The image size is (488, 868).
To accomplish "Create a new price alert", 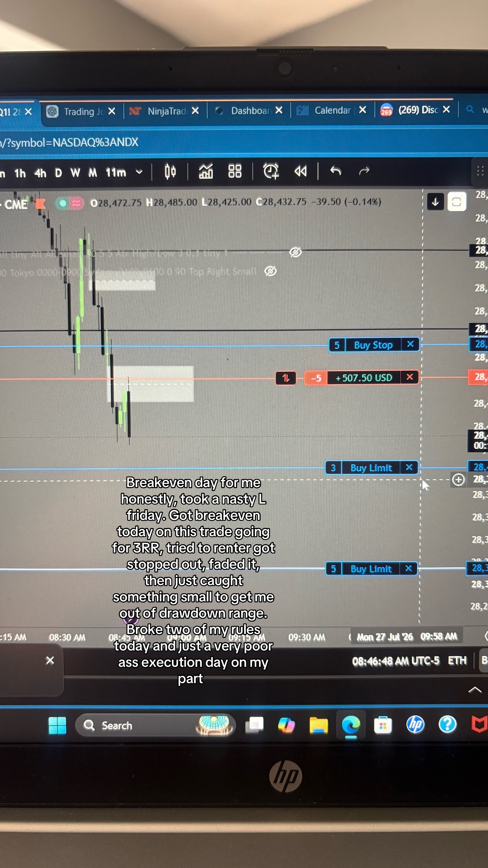I will point(271,171).
